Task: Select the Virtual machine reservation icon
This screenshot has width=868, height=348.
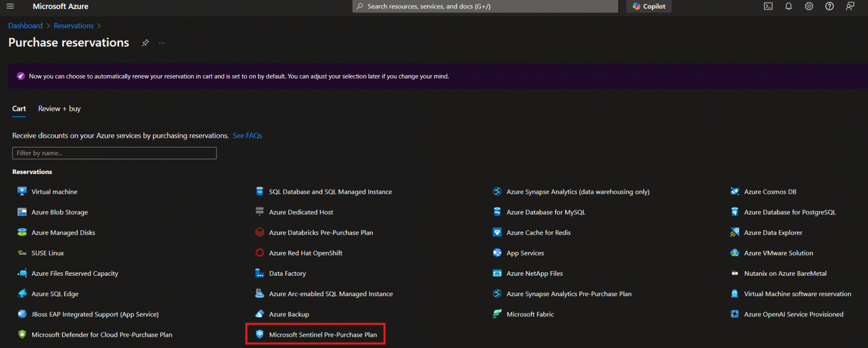Action: point(22,192)
